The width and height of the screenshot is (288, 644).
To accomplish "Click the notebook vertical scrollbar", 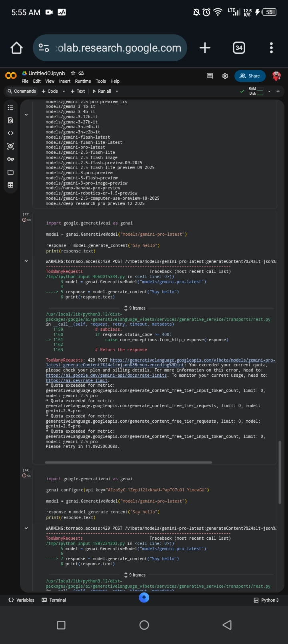I will [x=280, y=471].
